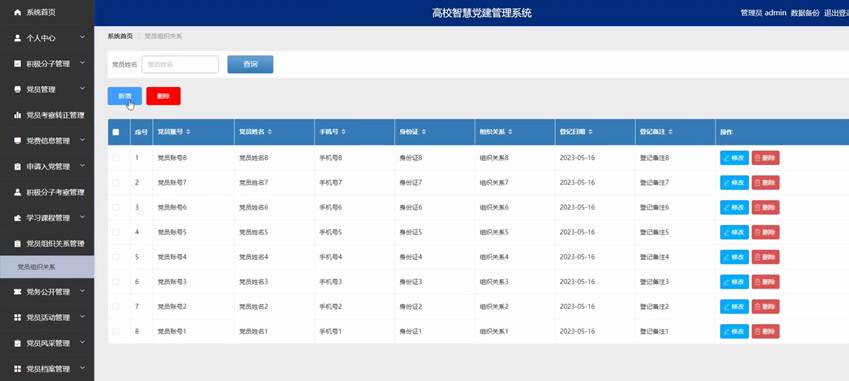The width and height of the screenshot is (849, 381).
Task: Expand 党员活动管理 using its chevron
Action: (82, 317)
